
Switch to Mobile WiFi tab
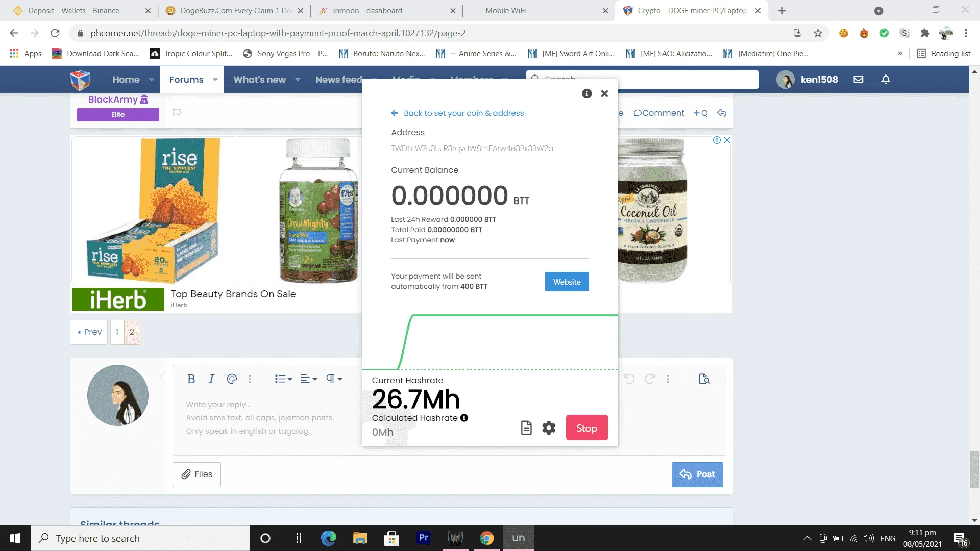click(x=538, y=11)
